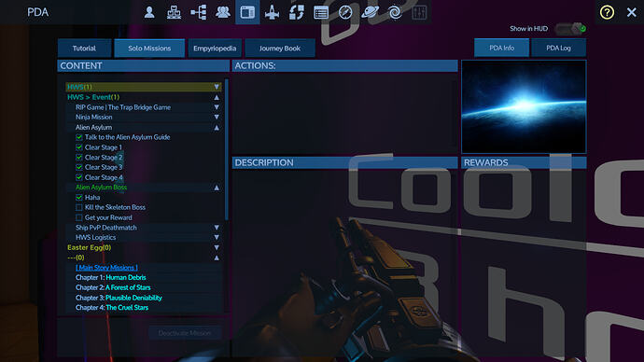Open the planet map icon
Screen dimensions: 644x362
click(370, 12)
